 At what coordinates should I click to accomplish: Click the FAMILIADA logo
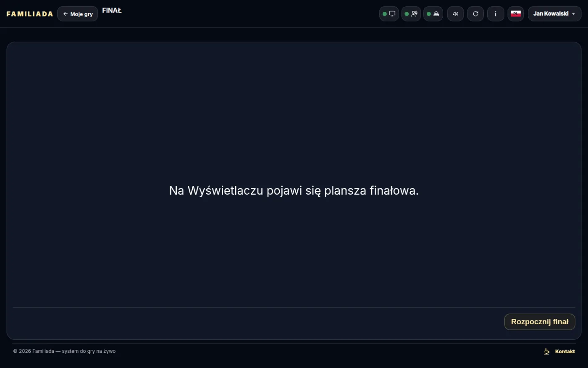(30, 14)
